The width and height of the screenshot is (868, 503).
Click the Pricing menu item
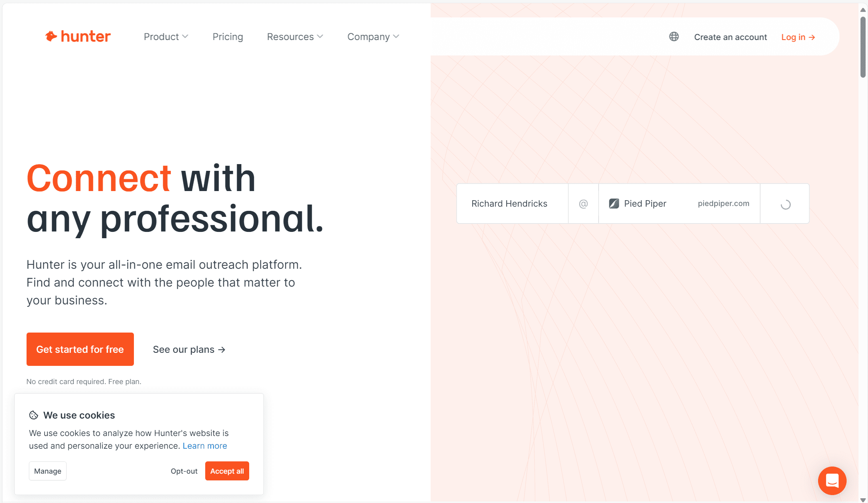(227, 36)
